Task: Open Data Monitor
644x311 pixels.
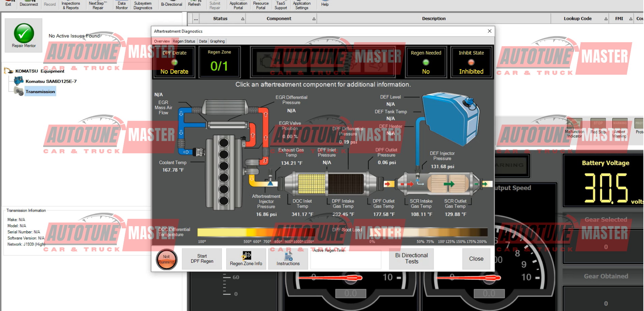Action: click(x=122, y=5)
